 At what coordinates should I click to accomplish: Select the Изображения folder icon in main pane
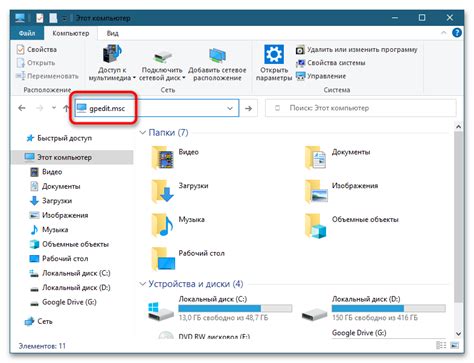click(x=316, y=191)
